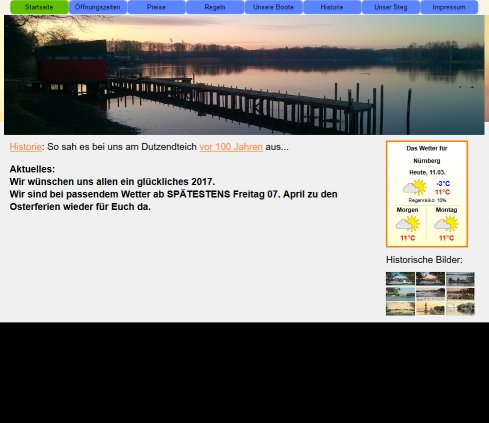
Task: Open the Unser Steg page
Action: coord(391,7)
